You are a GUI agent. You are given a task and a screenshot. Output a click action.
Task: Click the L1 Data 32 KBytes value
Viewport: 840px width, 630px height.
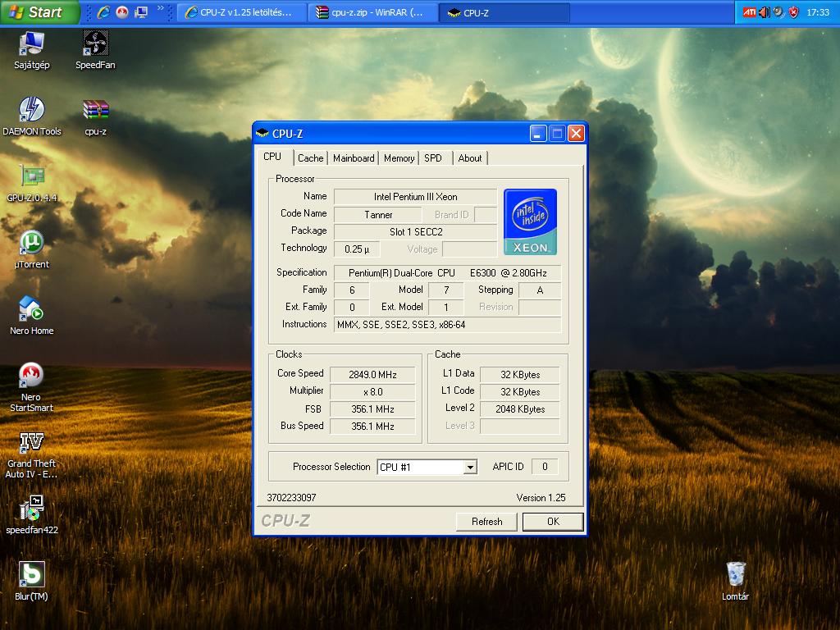tap(520, 374)
